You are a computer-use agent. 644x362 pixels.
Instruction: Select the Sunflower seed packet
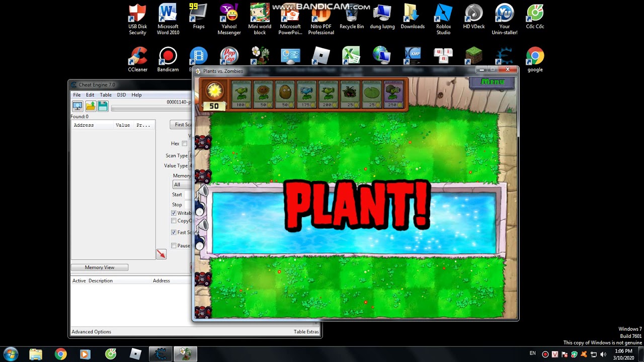263,94
